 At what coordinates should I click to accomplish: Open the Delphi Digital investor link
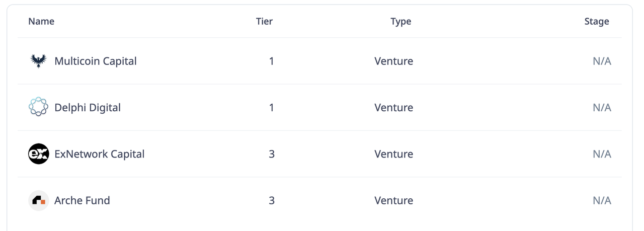click(87, 107)
